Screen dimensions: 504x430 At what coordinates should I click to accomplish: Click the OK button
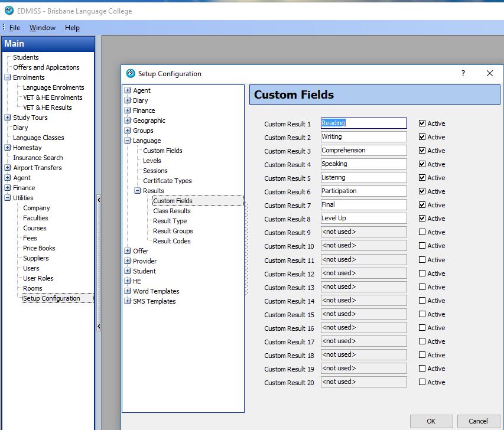(x=431, y=421)
